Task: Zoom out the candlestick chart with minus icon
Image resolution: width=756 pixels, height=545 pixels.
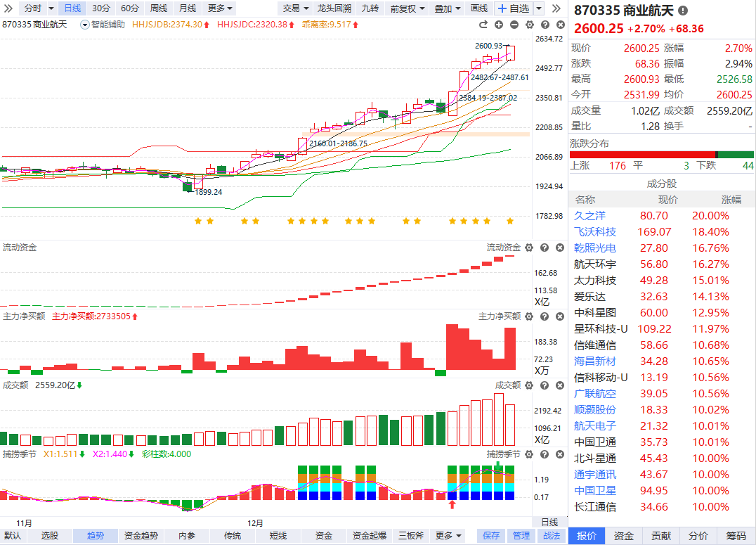Action: coord(514,25)
